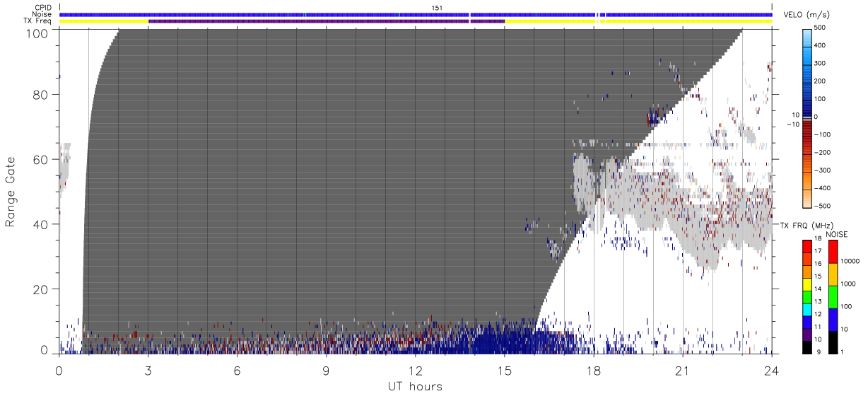Click the CPID value 151
The height and width of the screenshot is (401, 868).
[x=437, y=8]
